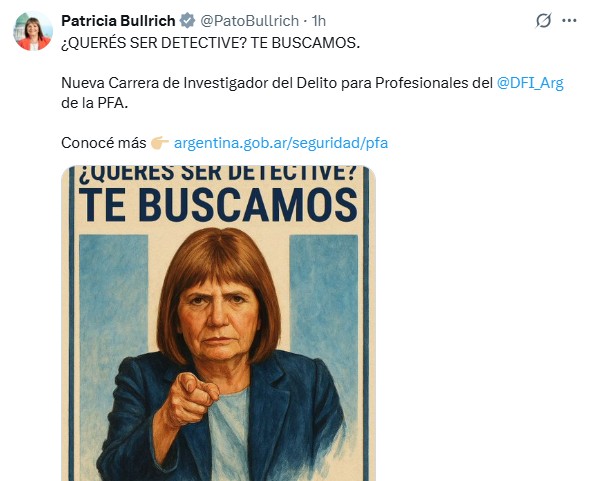The image size is (593, 481).
Task: Click the tweet headline ¿QUERÉS SER DETECTIVE?
Action: (154, 43)
